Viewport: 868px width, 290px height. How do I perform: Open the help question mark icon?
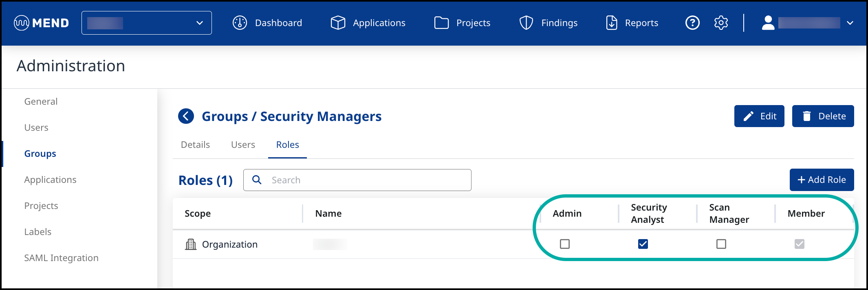692,23
